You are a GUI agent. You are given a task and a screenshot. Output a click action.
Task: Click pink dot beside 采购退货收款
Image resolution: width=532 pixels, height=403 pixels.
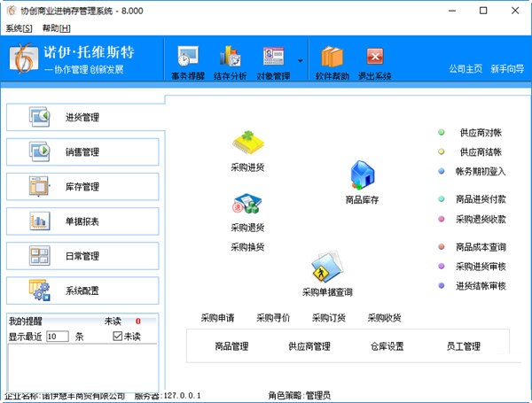pyautogui.click(x=441, y=219)
